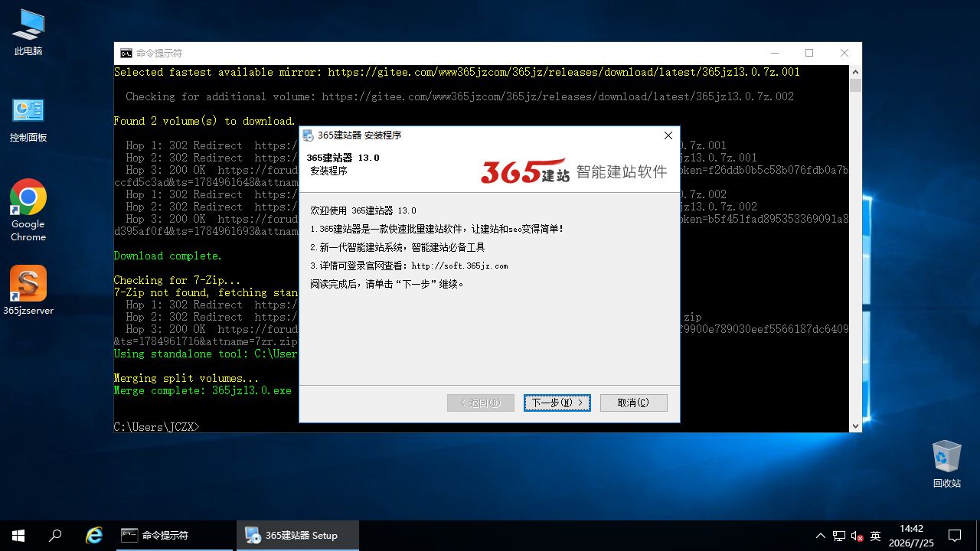Select the Google Chrome desktop shortcut

(x=28, y=210)
